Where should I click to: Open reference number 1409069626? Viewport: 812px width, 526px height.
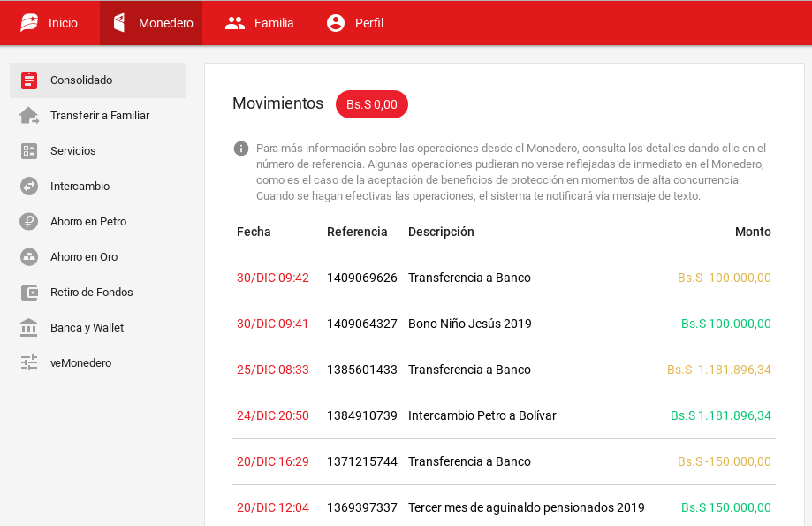(362, 278)
